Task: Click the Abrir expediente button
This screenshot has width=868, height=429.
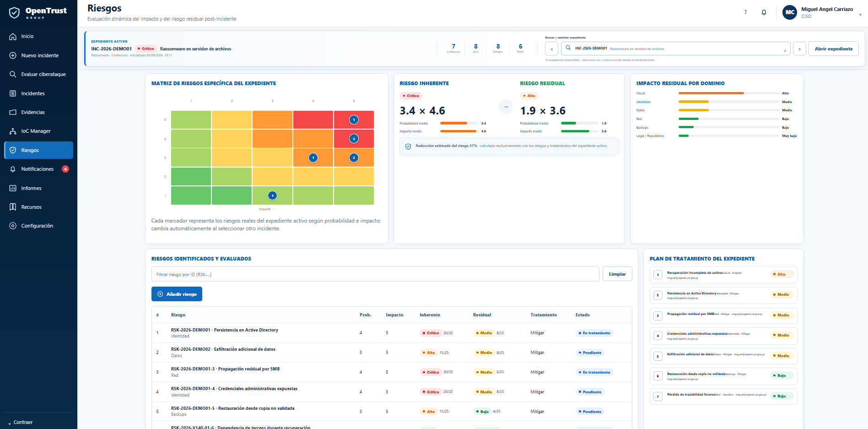Action: coord(834,49)
